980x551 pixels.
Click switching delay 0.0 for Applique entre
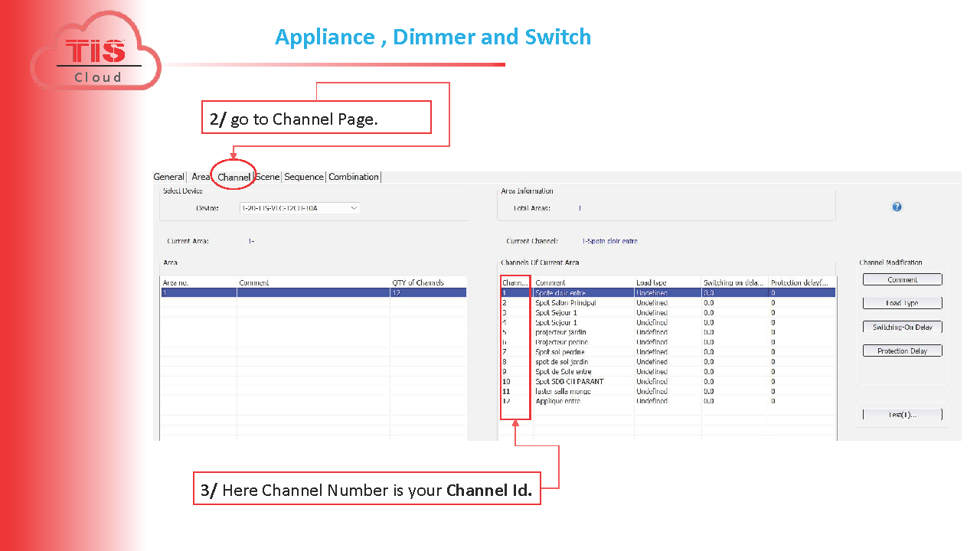[x=708, y=401]
